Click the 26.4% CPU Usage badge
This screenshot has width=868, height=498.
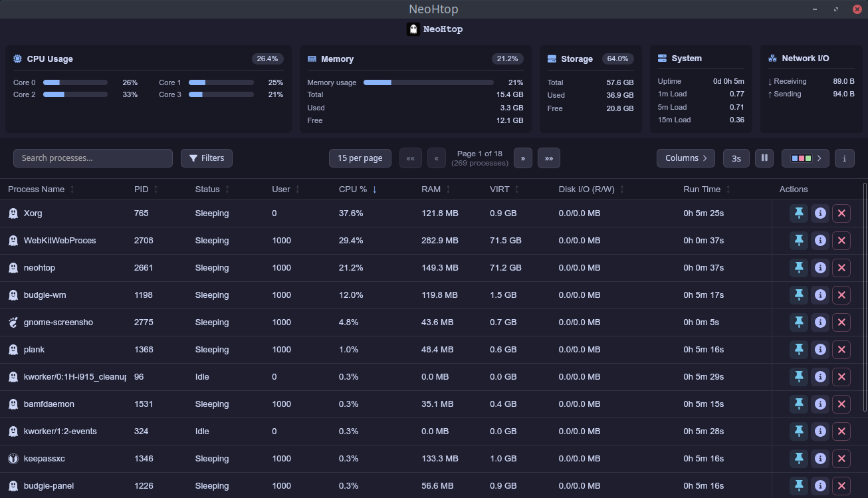[x=267, y=59]
